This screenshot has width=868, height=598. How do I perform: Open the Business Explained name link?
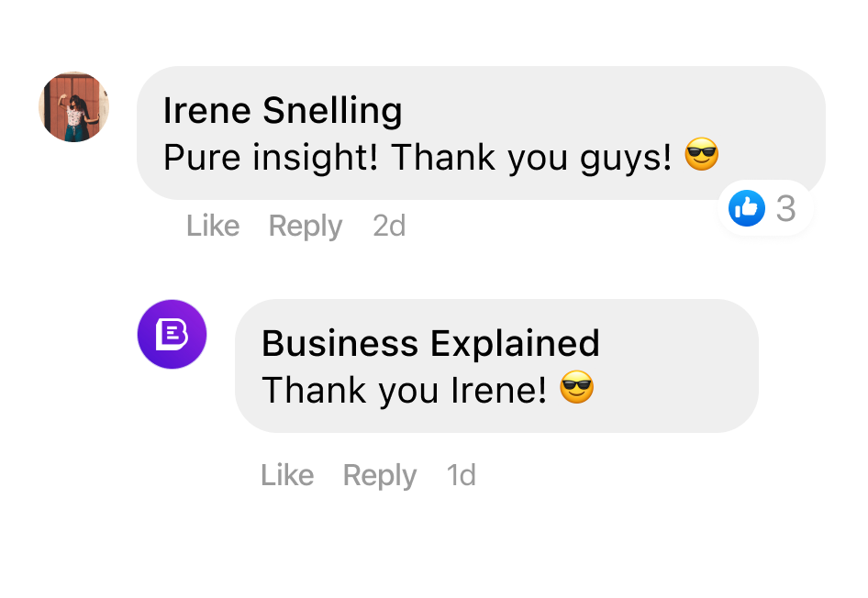(430, 344)
